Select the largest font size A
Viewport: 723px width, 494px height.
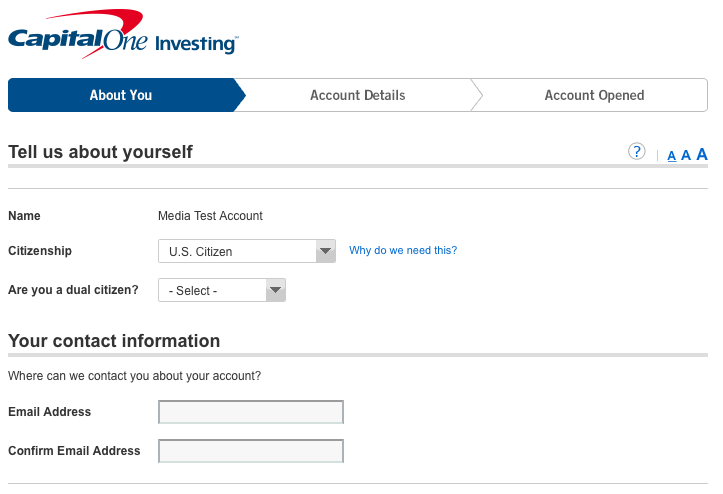coord(702,154)
